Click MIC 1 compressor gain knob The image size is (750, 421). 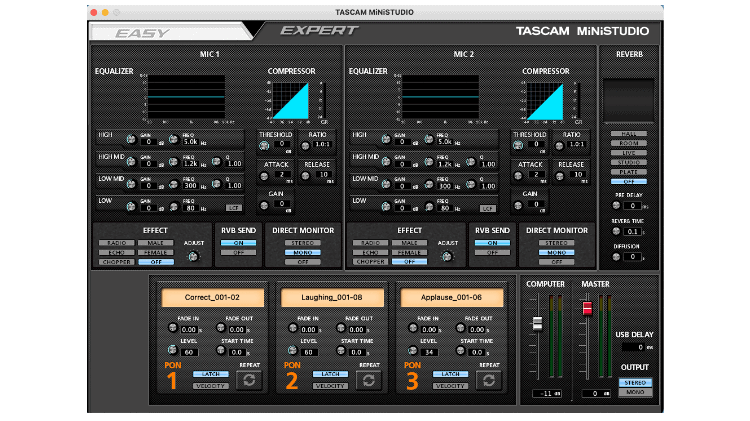264,206
